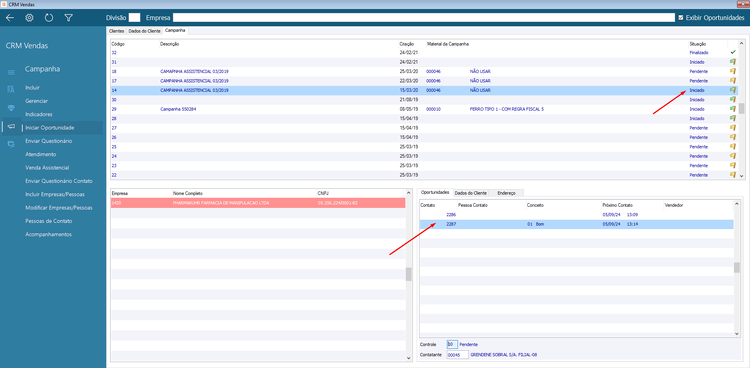Refresh data with the circular arrow icon

[49, 18]
